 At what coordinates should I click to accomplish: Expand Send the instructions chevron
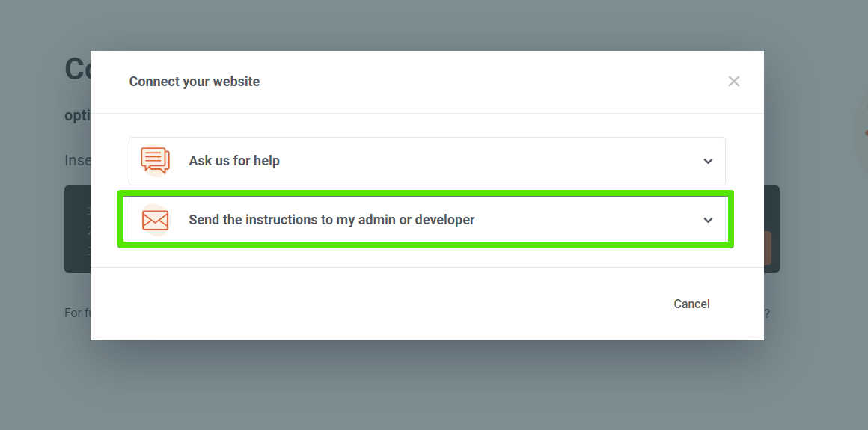707,221
